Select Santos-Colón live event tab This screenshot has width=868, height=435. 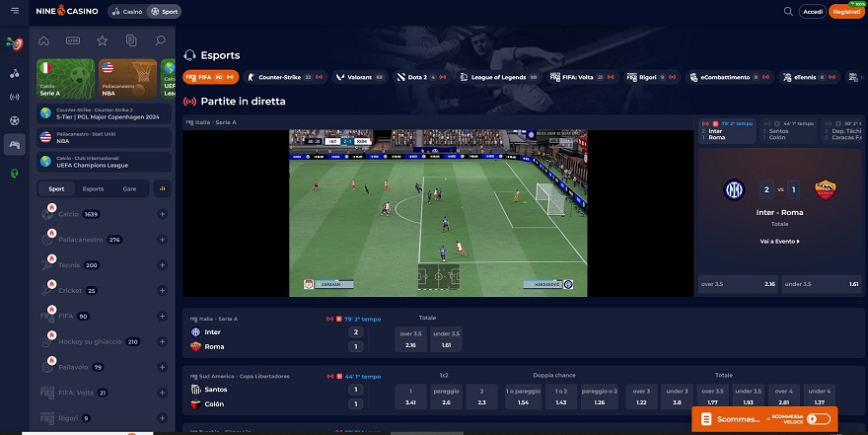pyautogui.click(x=788, y=130)
